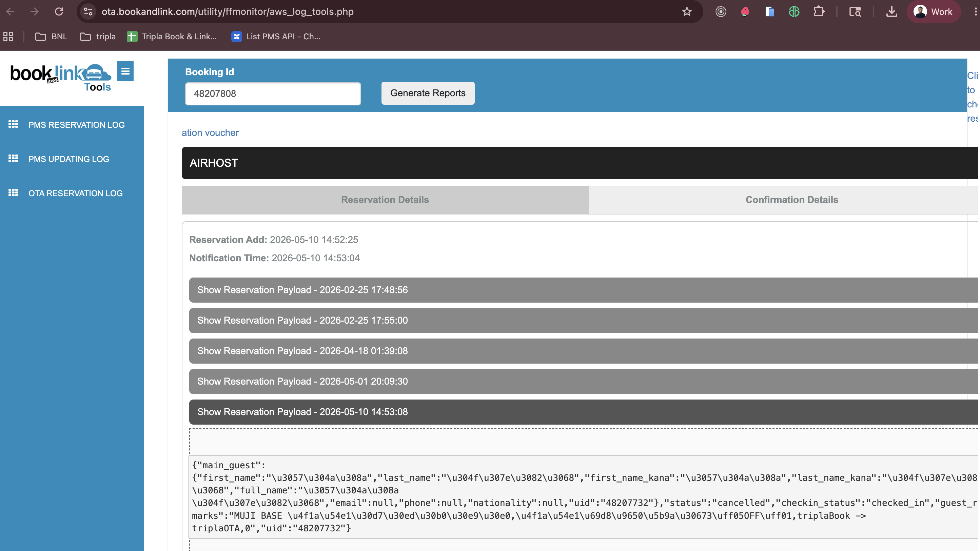Switch to the Reservation Details tab
Image resolution: width=980 pixels, height=551 pixels.
[x=385, y=200]
